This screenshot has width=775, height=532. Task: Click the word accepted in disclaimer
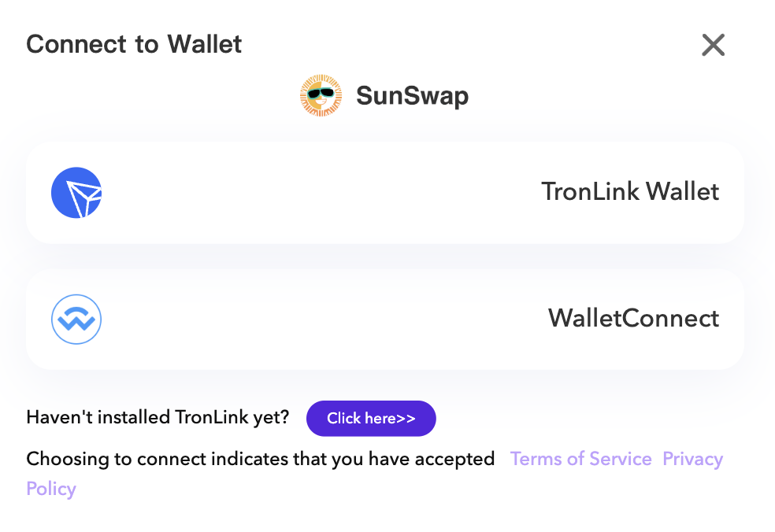[x=454, y=460]
